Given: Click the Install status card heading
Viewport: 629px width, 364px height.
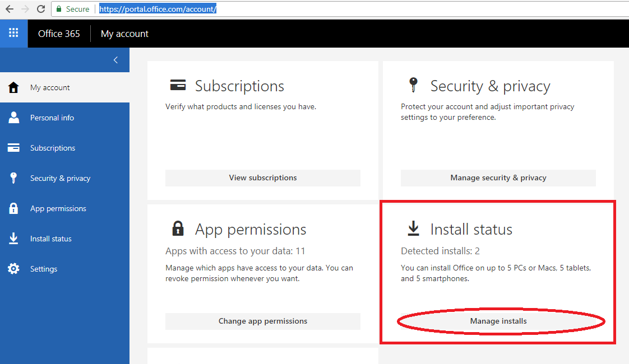Looking at the screenshot, I should point(471,230).
